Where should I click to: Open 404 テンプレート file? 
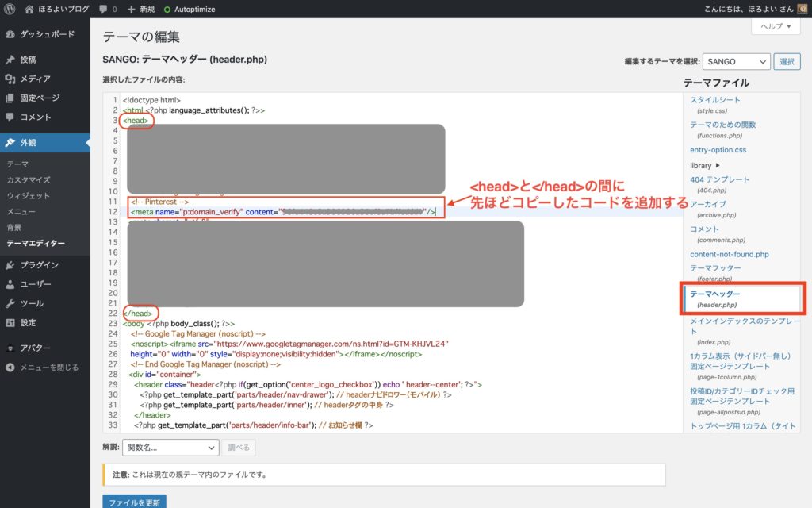pos(719,184)
